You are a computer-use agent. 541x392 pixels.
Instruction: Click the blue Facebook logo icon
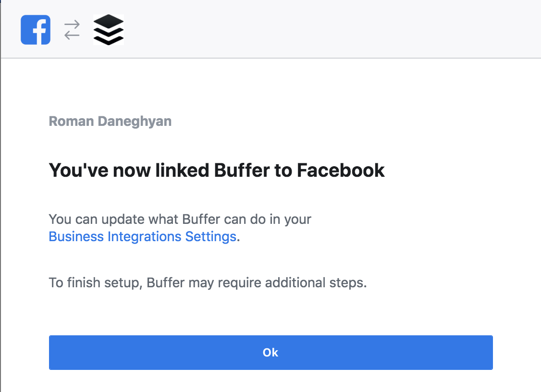(36, 30)
